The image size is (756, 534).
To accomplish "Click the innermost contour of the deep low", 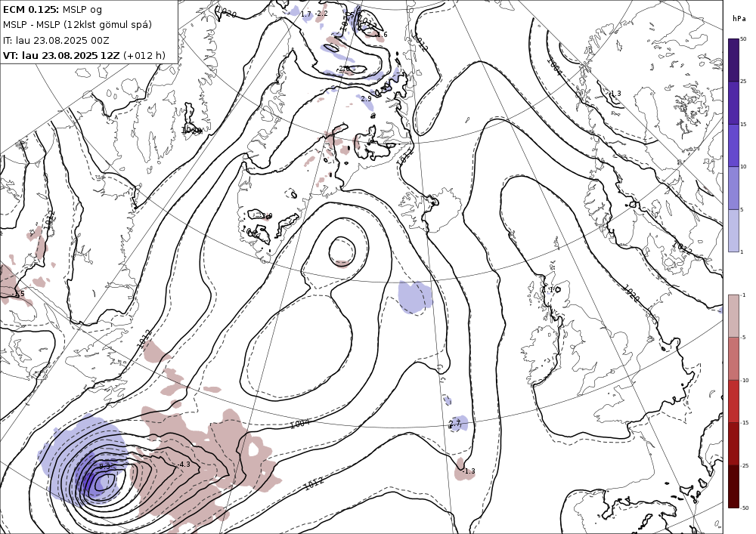I will point(104,482).
